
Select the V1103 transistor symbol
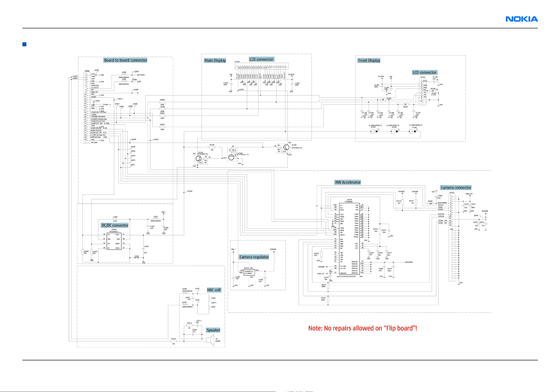click(199, 158)
